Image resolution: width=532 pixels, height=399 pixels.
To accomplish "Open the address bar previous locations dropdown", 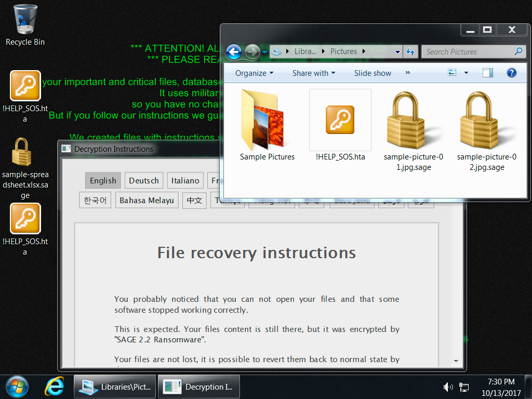I will 397,52.
